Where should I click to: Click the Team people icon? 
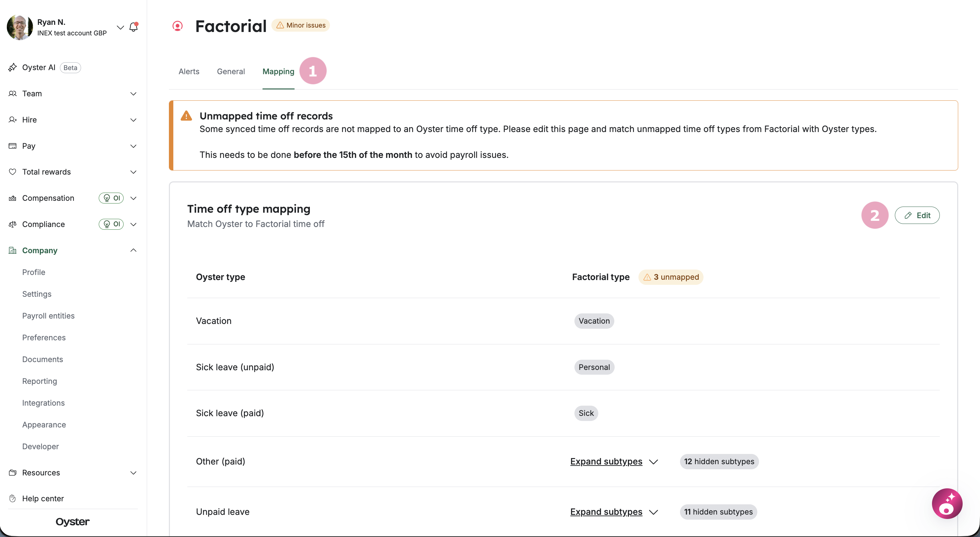click(13, 94)
